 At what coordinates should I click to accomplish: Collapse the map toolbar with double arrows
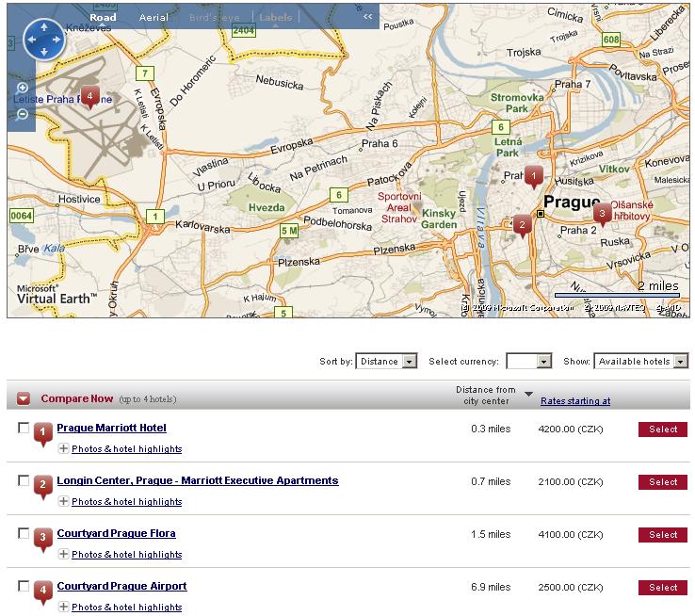(367, 17)
